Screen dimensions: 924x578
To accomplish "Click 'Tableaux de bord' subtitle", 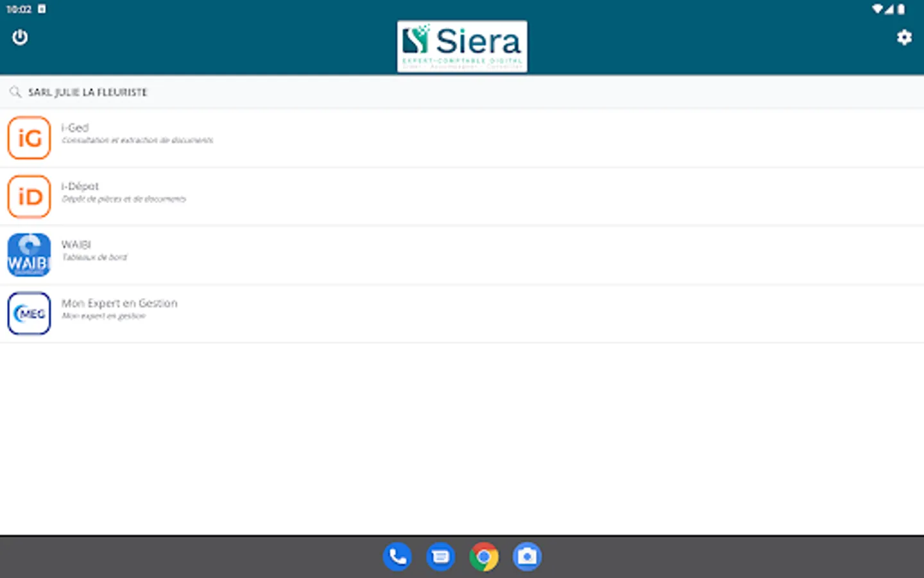I will click(x=94, y=257).
